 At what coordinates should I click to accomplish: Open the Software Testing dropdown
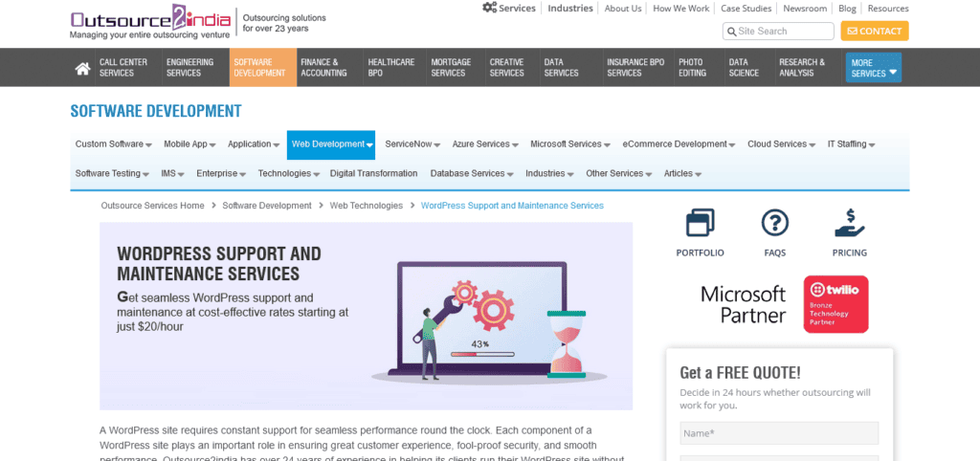coord(112,174)
